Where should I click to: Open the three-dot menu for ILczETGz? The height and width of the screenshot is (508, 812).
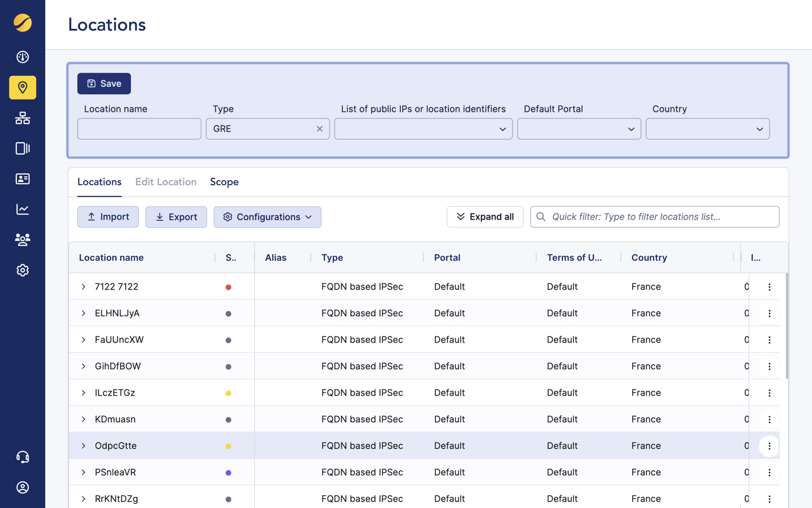pos(769,393)
